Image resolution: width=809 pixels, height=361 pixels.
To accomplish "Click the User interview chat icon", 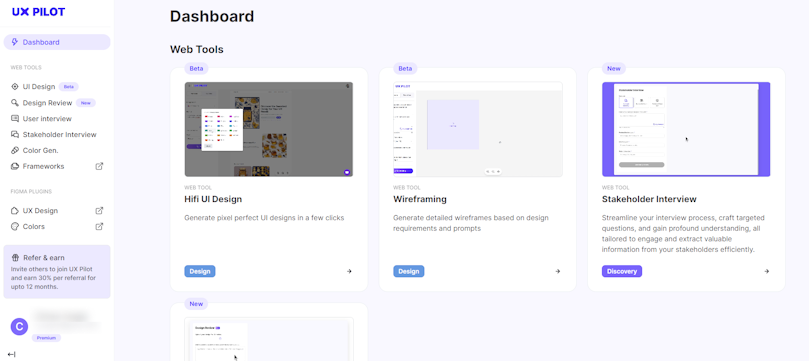I will pos(14,119).
